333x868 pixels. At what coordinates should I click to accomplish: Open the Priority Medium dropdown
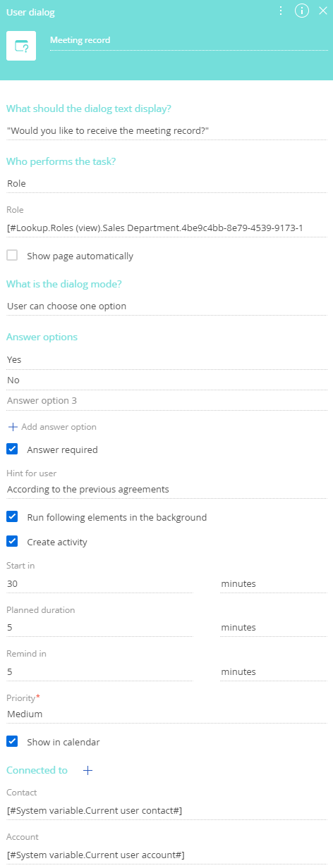coord(166,714)
